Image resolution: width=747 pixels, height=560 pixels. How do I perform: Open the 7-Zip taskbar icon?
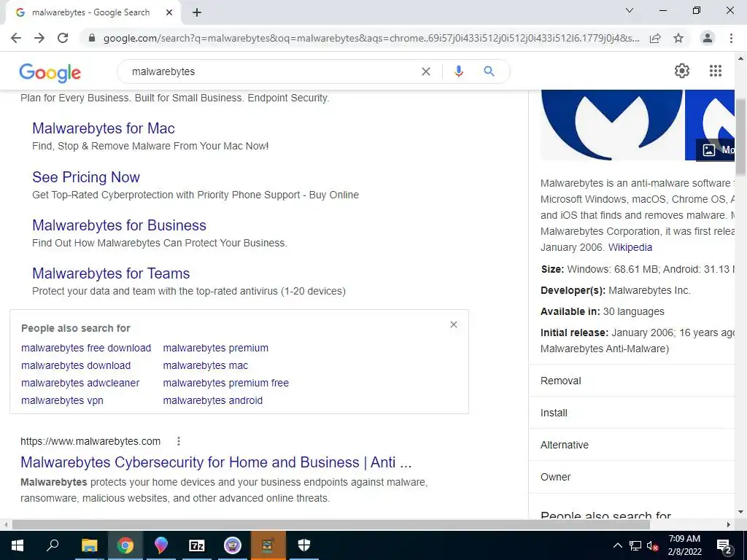pyautogui.click(x=196, y=545)
